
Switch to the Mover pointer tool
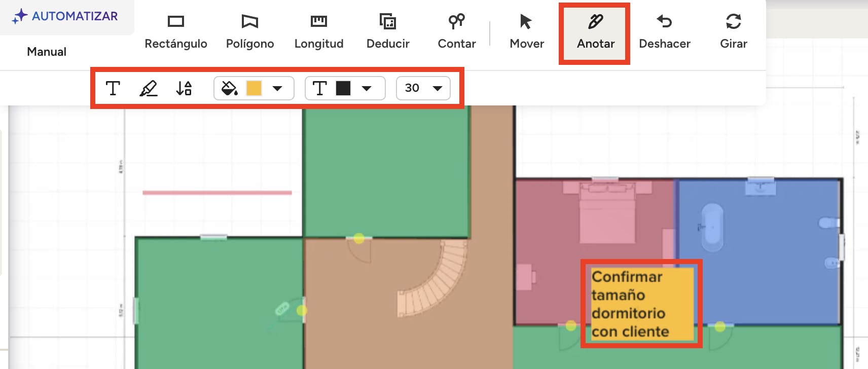click(x=526, y=31)
